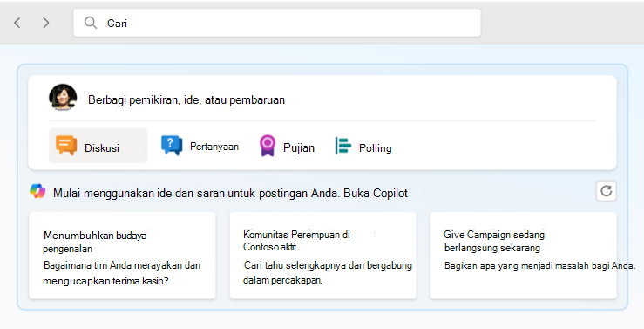Select the blue Pertanyaan question icon

[172, 146]
